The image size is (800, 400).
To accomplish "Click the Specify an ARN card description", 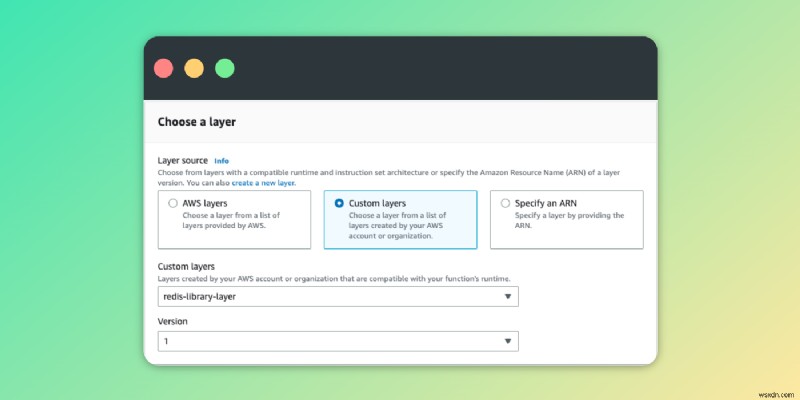I will [x=569, y=220].
